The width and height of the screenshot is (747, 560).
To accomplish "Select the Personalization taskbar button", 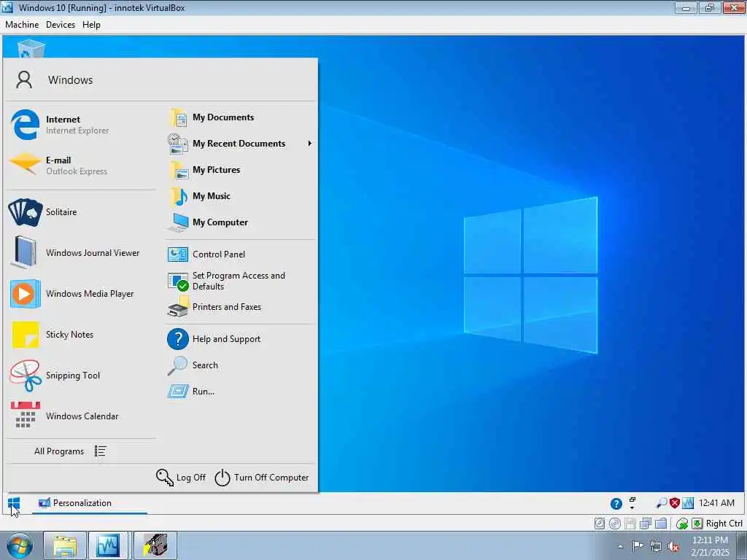I will [x=90, y=503].
